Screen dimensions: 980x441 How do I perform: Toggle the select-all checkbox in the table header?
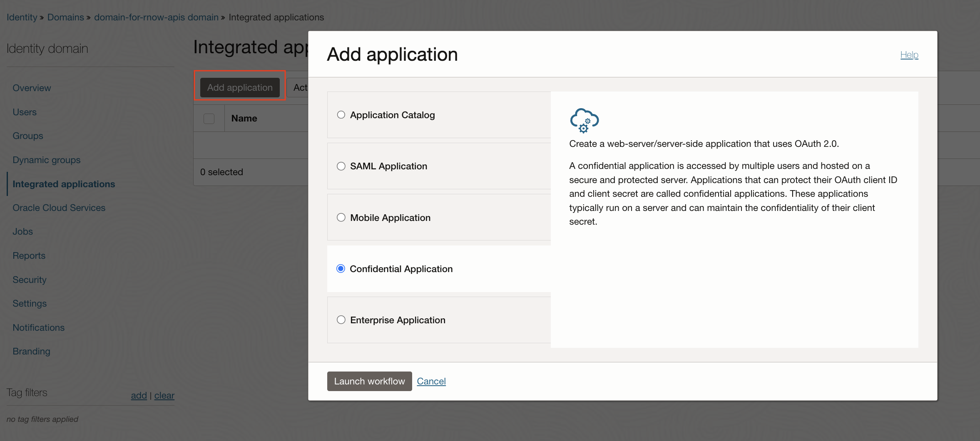pos(209,118)
